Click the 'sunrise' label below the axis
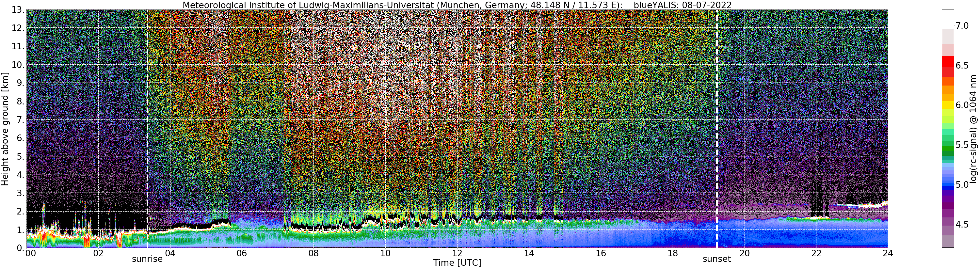This screenshot has width=980, height=269. point(147,259)
